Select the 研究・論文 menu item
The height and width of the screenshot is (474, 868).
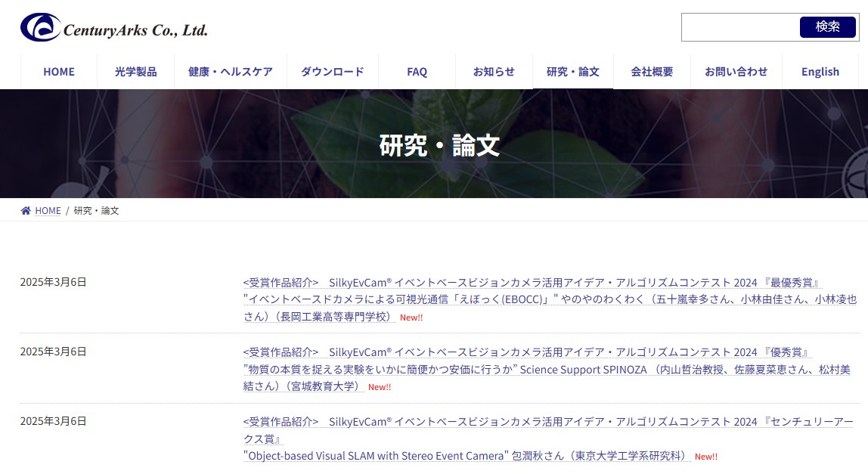point(573,71)
